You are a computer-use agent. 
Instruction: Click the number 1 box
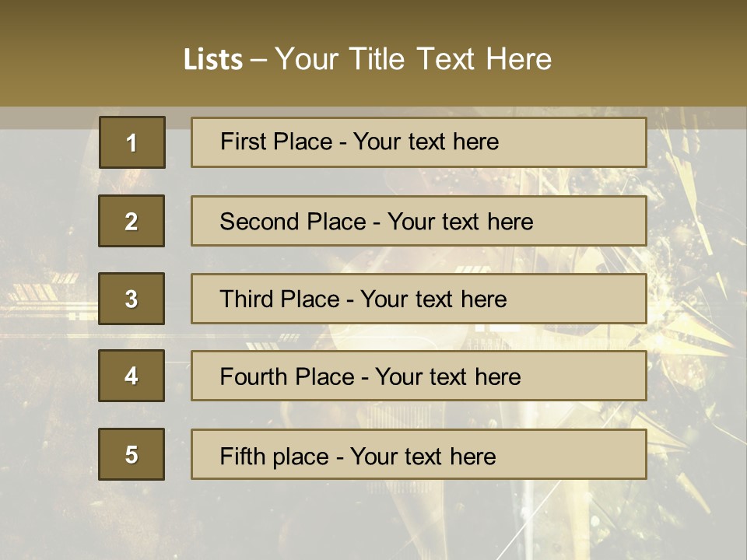tap(132, 142)
